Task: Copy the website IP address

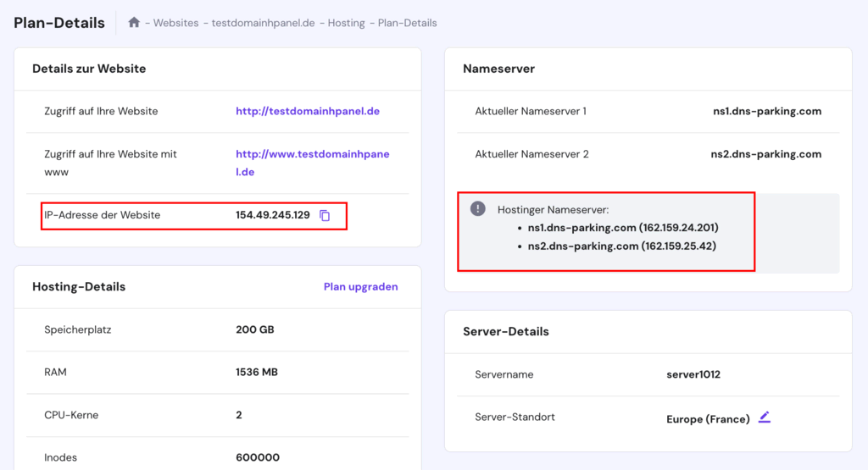Action: (x=325, y=215)
